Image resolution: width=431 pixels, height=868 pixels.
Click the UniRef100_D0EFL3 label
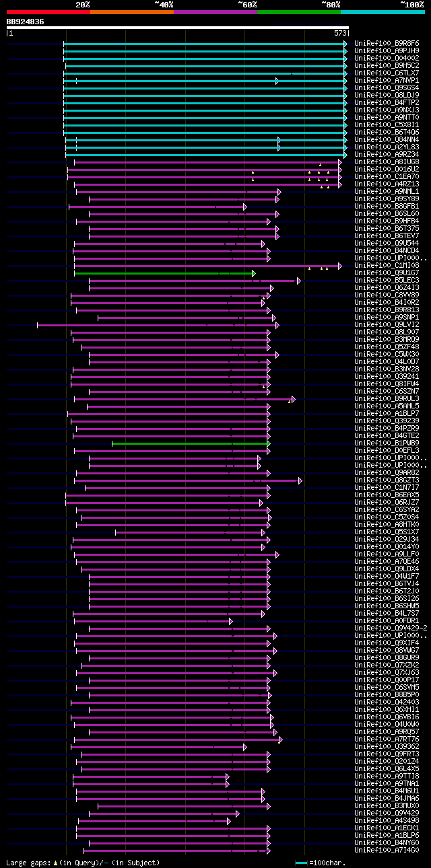click(x=387, y=451)
